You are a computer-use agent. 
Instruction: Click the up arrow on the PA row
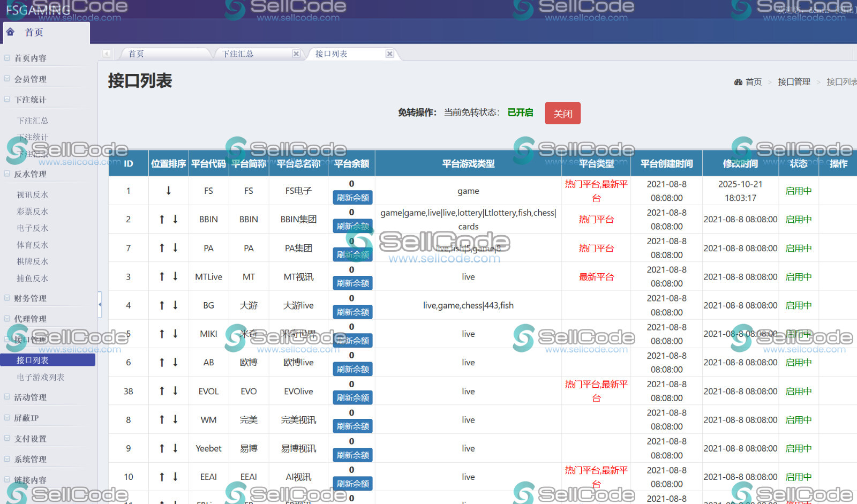162,248
